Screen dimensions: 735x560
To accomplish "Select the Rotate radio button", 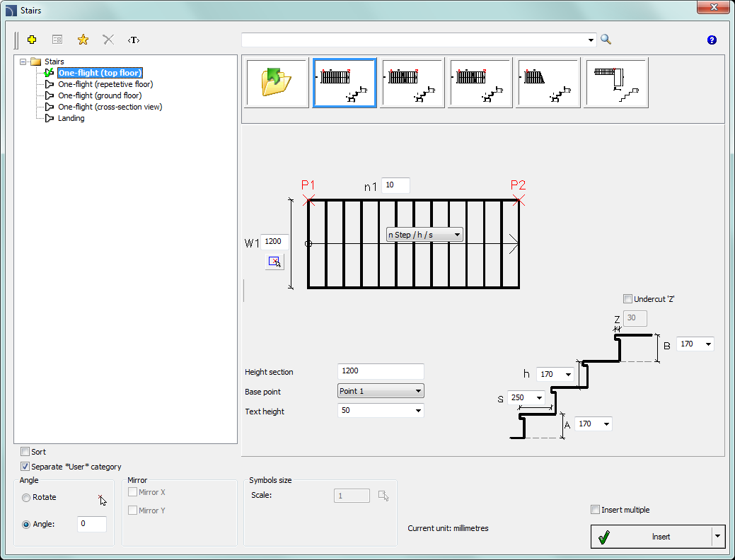I will tap(26, 498).
